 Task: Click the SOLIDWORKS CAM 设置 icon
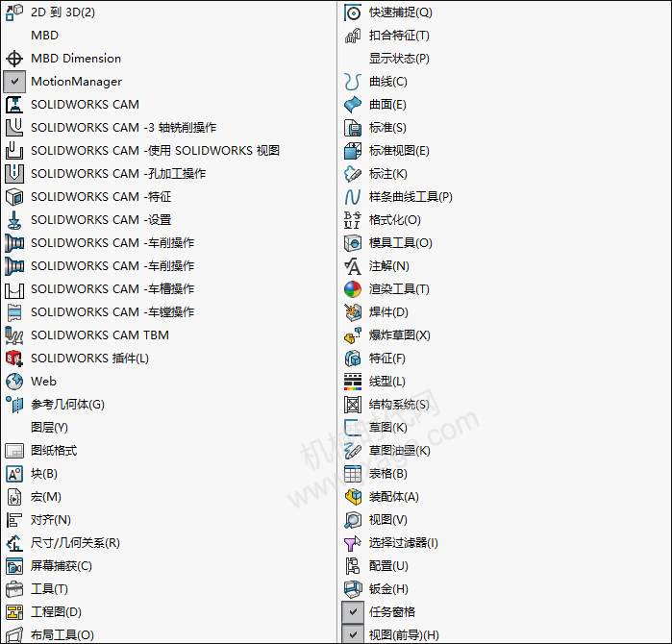(x=14, y=220)
